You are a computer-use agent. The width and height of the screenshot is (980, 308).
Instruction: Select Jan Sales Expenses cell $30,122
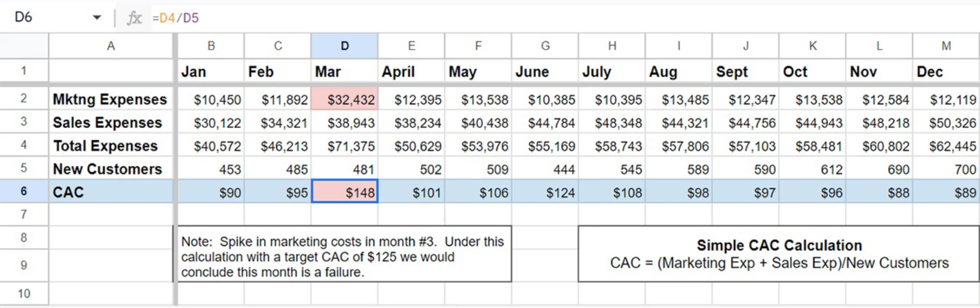(x=211, y=122)
